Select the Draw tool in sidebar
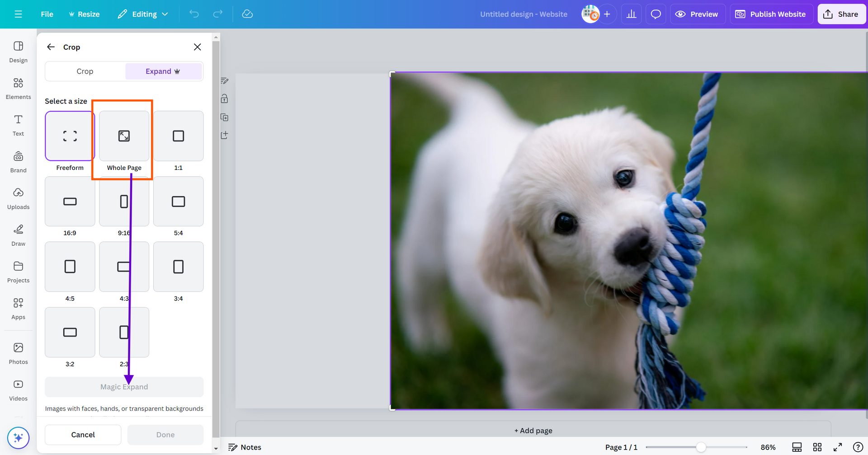868x455 pixels. [18, 235]
